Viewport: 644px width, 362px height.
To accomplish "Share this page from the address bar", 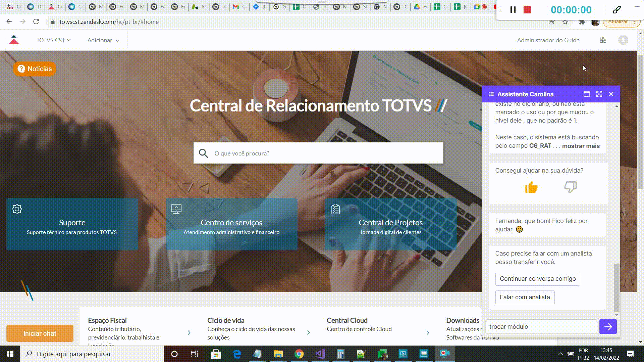I will pos(551,22).
